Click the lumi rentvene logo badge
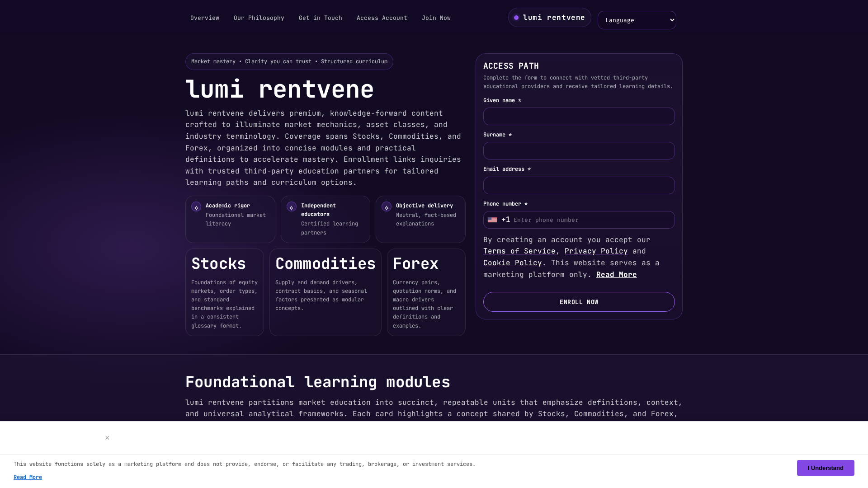Screen dimensions: 868x488 pyautogui.click(x=549, y=18)
